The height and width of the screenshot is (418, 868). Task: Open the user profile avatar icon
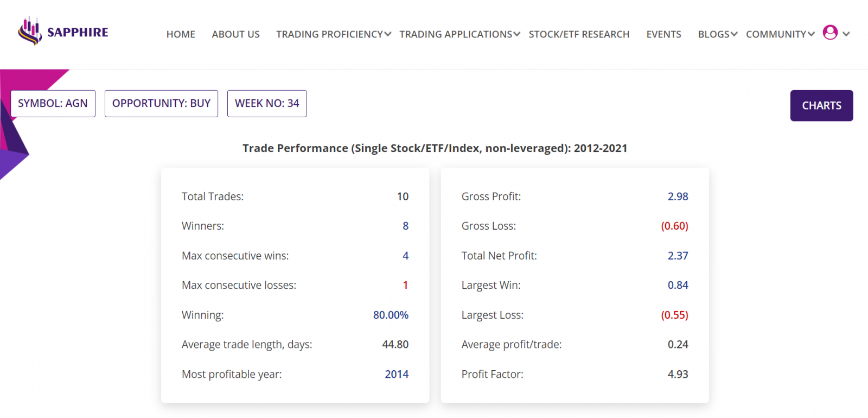(x=830, y=33)
